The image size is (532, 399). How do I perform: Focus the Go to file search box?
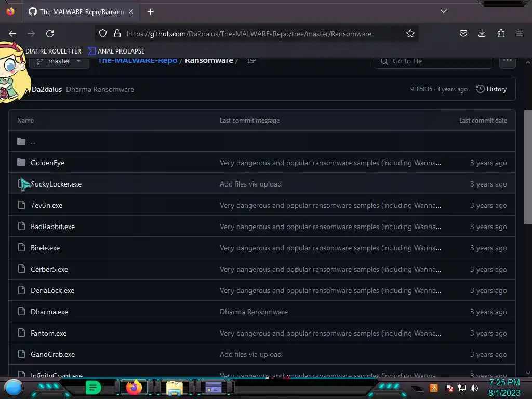[x=433, y=61]
